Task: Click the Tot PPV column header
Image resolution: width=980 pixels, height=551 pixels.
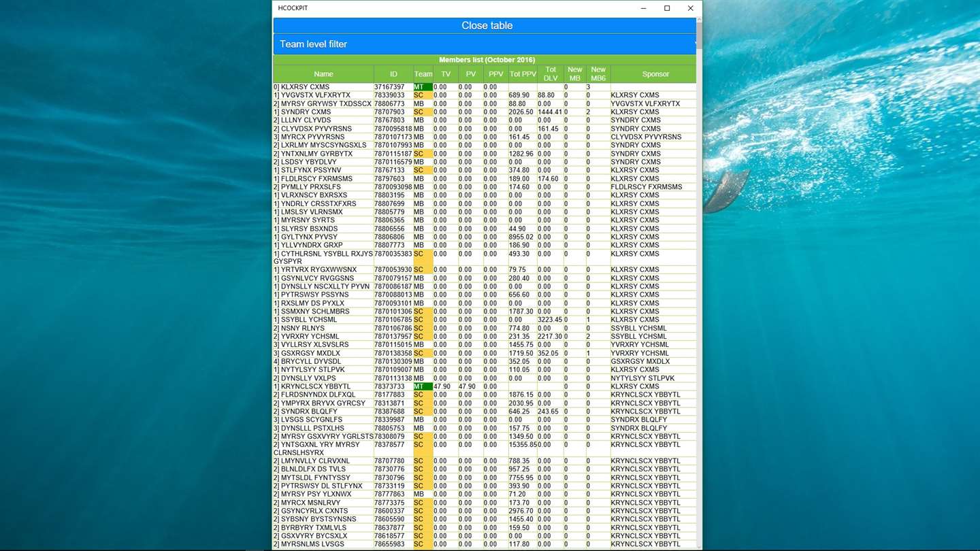Action: coord(523,74)
